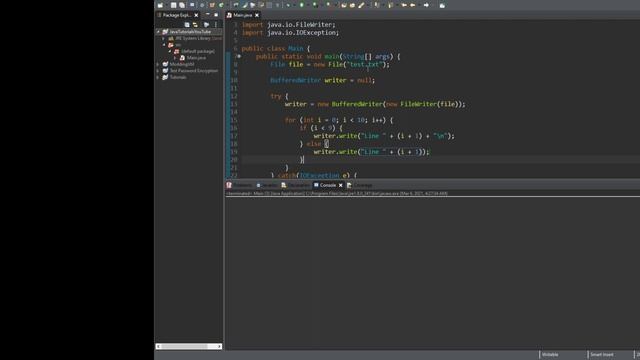Image resolution: width=640 pixels, height=360 pixels.
Task: Close the Package Explorer tab
Action: click(x=196, y=15)
